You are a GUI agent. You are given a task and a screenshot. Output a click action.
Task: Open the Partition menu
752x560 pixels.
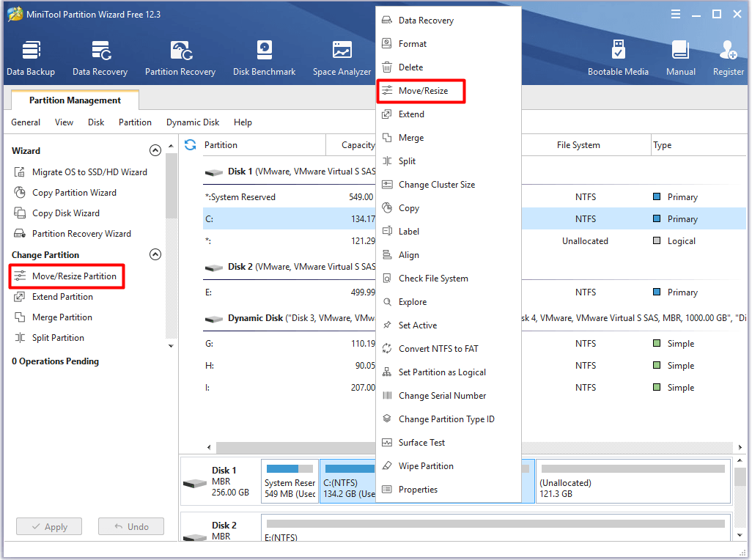tap(136, 122)
